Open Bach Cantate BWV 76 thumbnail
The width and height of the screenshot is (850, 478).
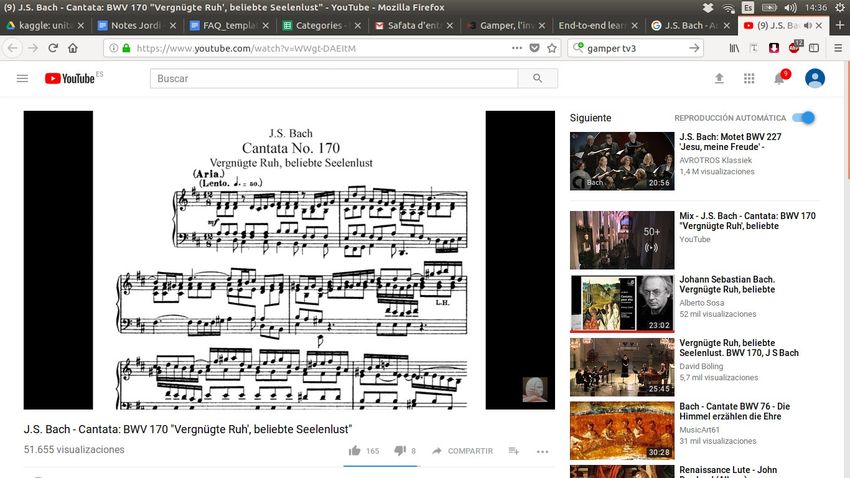click(622, 430)
